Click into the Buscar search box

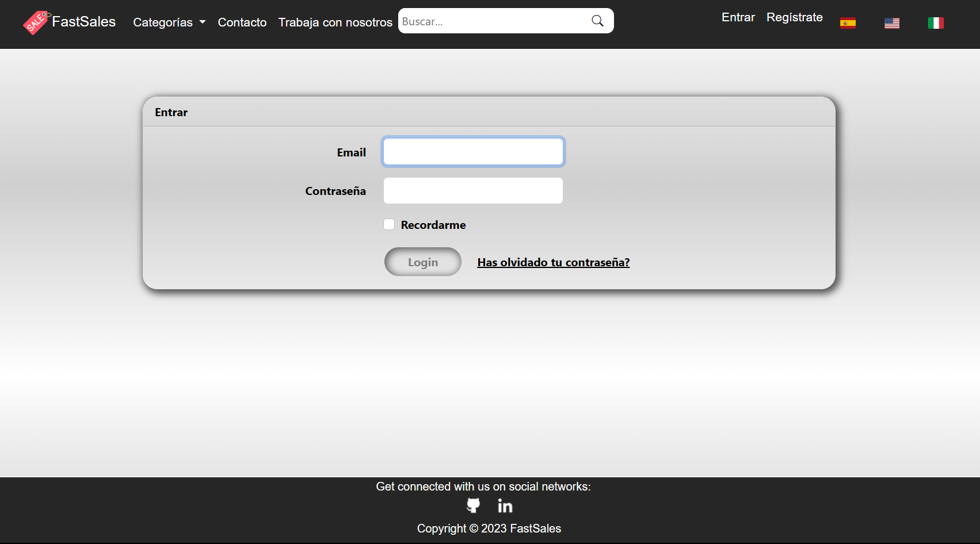pyautogui.click(x=494, y=21)
